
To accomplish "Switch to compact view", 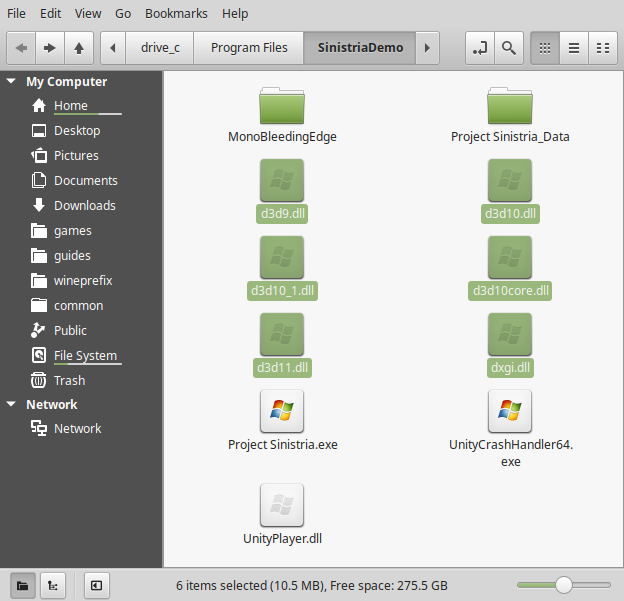I will pyautogui.click(x=603, y=48).
